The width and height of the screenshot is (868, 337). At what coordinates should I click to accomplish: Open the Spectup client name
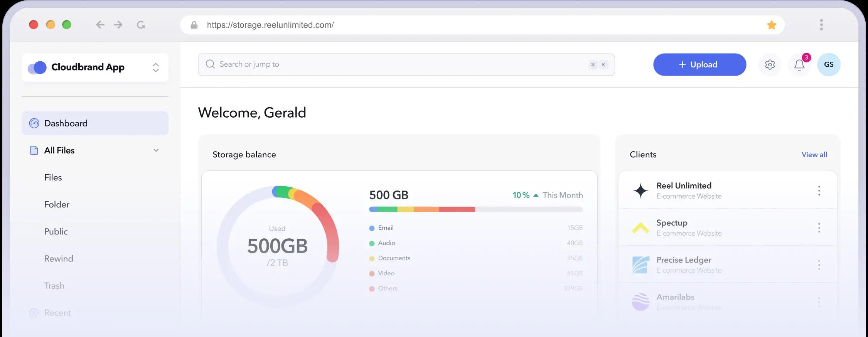pyautogui.click(x=672, y=223)
